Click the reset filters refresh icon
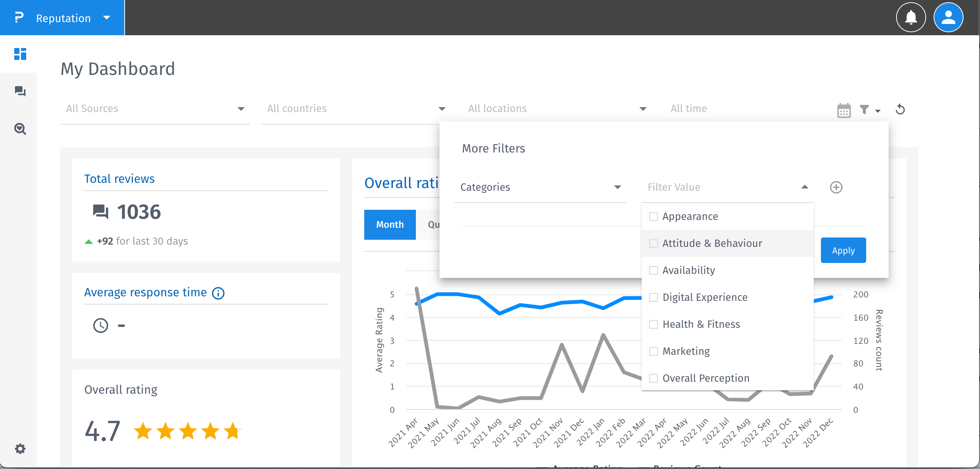The width and height of the screenshot is (980, 469). pos(900,110)
